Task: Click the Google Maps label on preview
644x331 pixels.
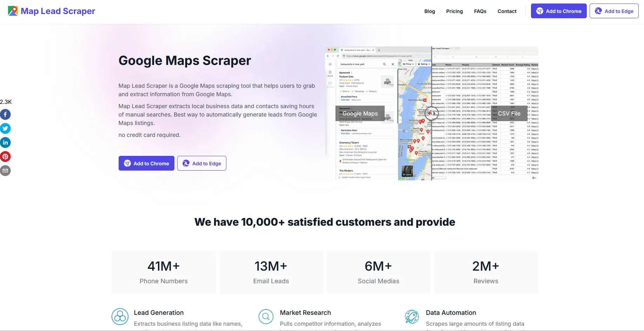Action: click(x=360, y=113)
